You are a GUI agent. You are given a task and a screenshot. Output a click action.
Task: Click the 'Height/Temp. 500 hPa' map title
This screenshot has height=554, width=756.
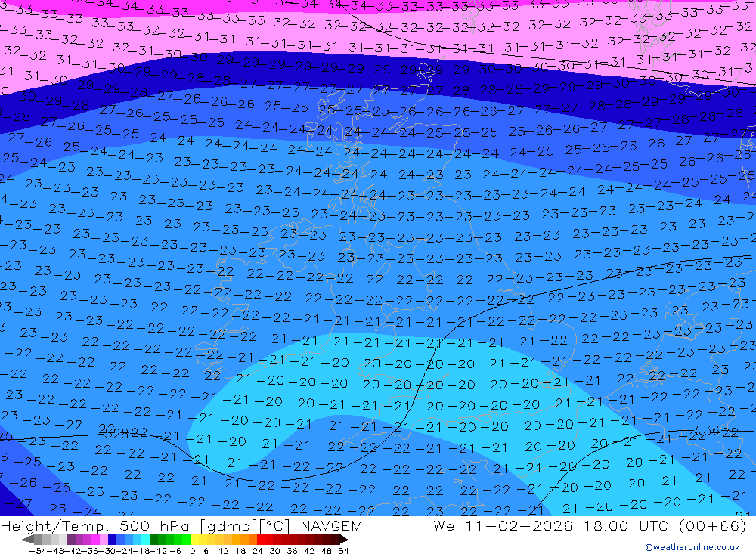tap(95, 525)
